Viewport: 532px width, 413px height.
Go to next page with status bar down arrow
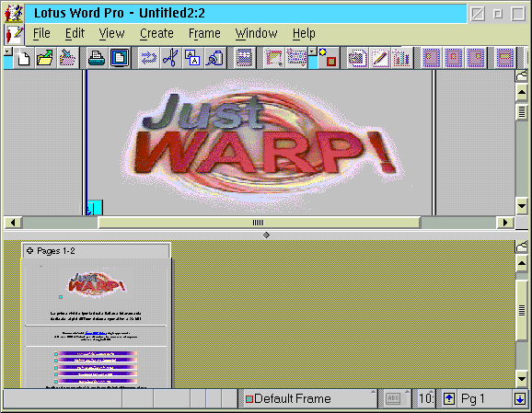click(520, 398)
